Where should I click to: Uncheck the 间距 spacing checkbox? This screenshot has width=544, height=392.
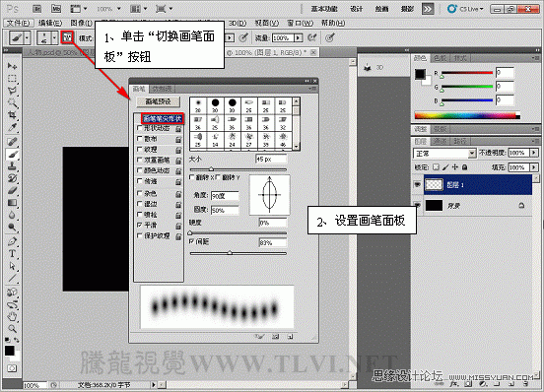pos(192,241)
